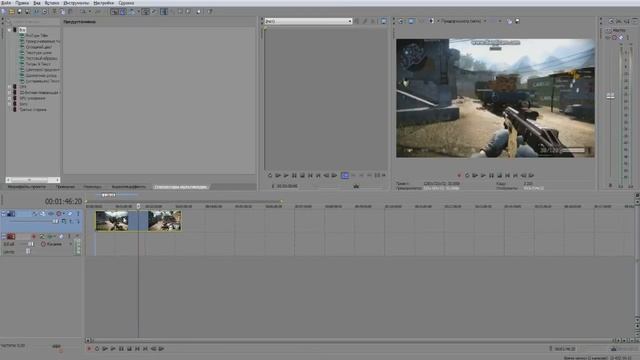
Task: Pause playback in the preview window transport
Action: coord(491,176)
